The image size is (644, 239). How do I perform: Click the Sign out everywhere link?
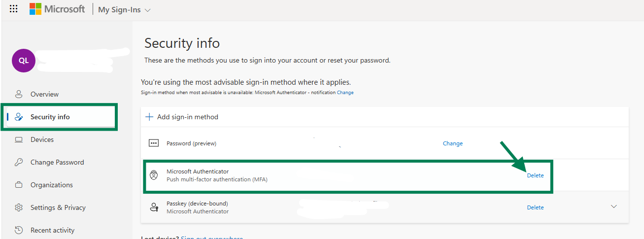pyautogui.click(x=212, y=238)
